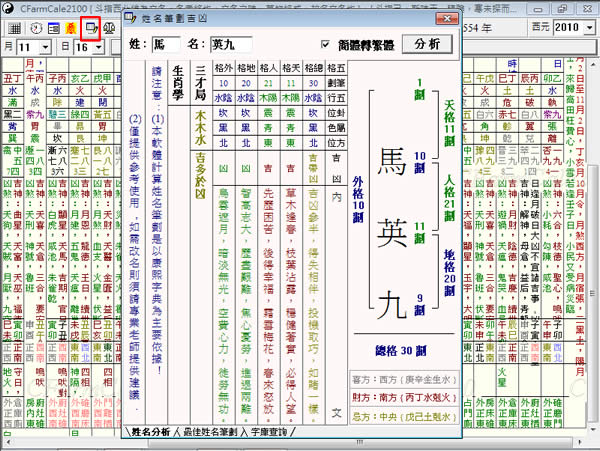Open the name stroke analysis tool icon

click(92, 29)
